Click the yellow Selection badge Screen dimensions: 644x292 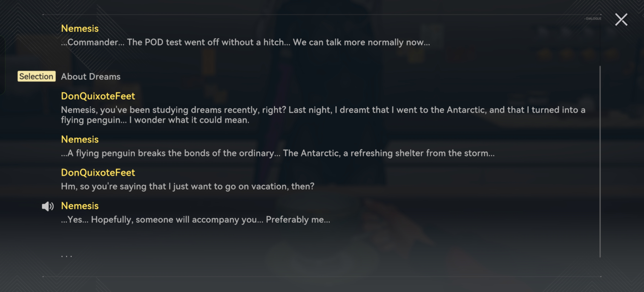click(37, 76)
